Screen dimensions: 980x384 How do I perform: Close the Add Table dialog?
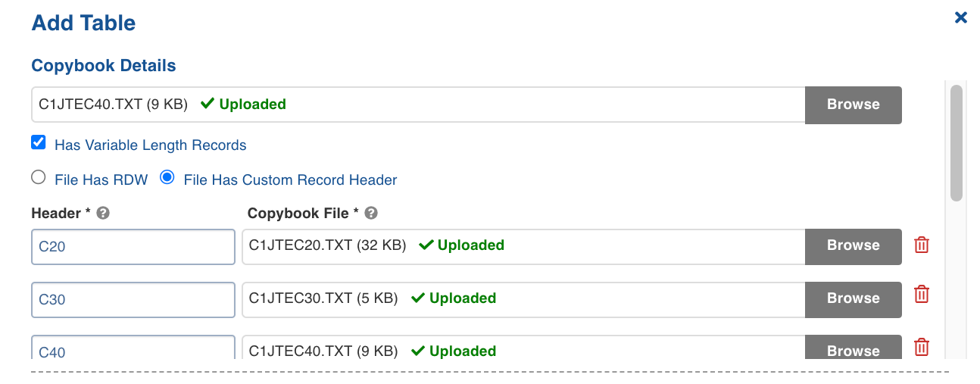click(960, 17)
